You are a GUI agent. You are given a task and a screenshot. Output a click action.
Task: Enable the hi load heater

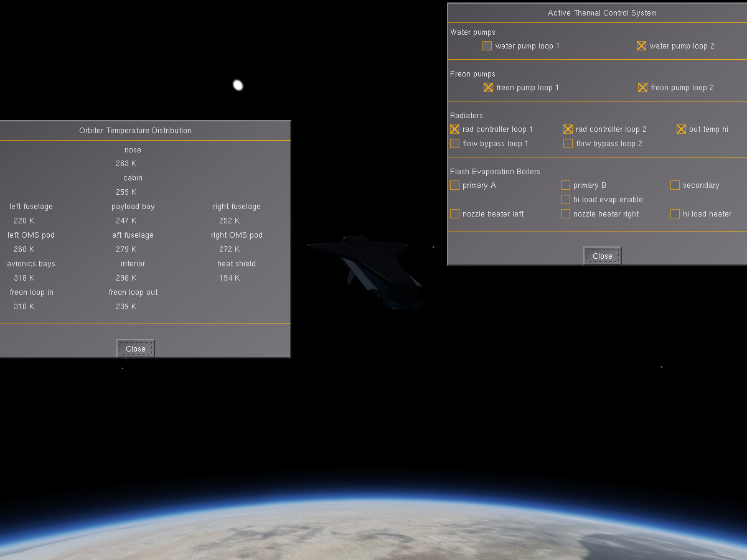[x=675, y=214]
